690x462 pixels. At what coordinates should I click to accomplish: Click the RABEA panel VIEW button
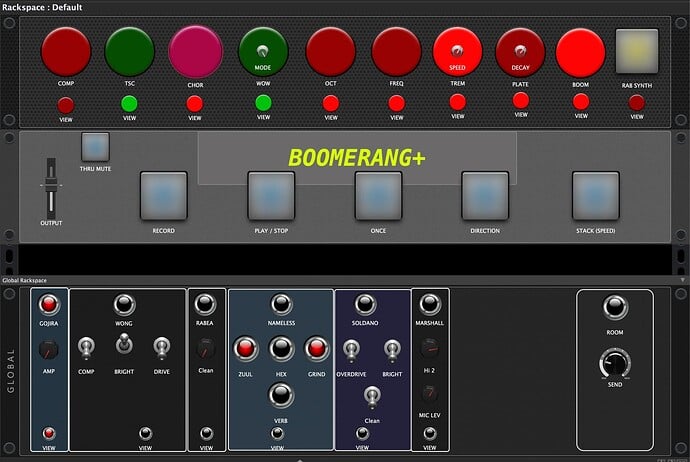206,434
